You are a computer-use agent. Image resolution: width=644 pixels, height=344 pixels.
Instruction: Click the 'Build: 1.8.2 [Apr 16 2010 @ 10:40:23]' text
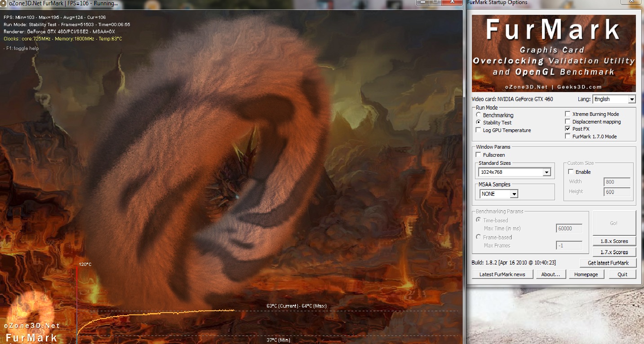(x=514, y=263)
